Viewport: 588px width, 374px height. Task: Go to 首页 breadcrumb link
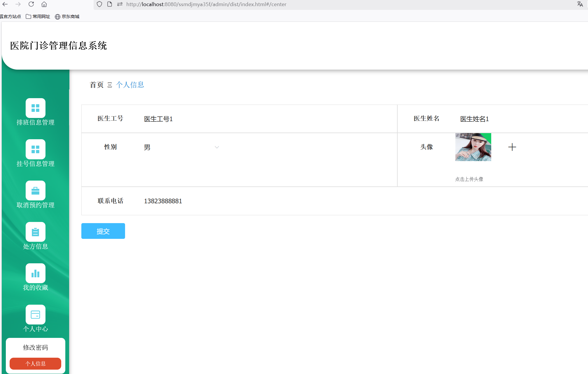[x=96, y=85]
